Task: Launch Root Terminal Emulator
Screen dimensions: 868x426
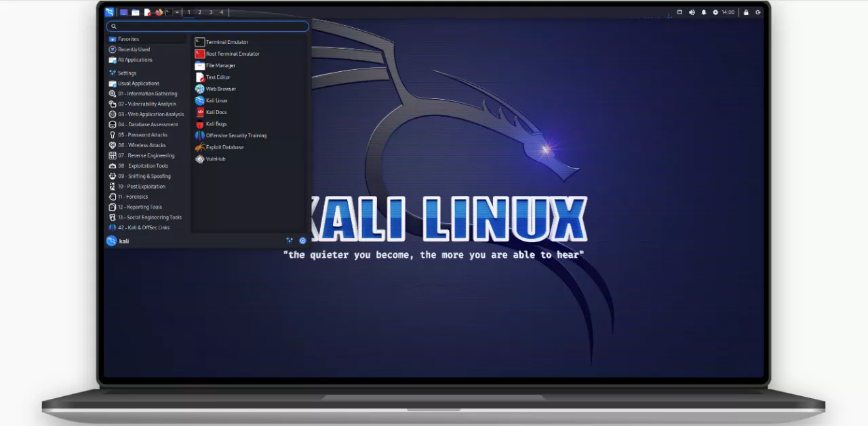Action: tap(232, 54)
